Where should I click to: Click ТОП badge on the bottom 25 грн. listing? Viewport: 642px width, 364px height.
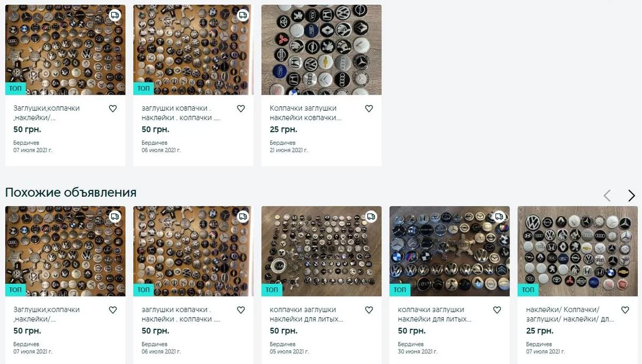pos(528,290)
